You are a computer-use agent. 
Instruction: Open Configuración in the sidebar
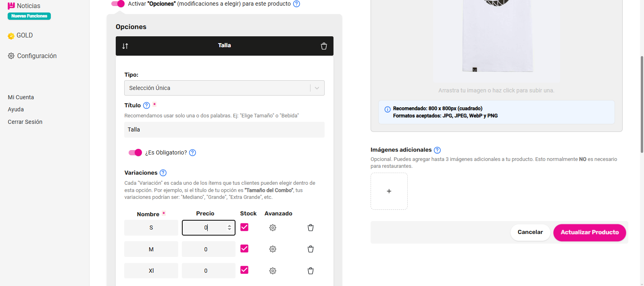[x=37, y=56]
